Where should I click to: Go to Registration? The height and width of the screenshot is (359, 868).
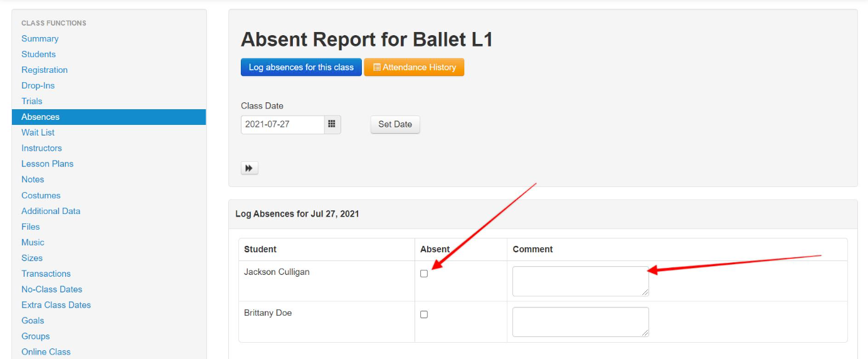[x=45, y=70]
